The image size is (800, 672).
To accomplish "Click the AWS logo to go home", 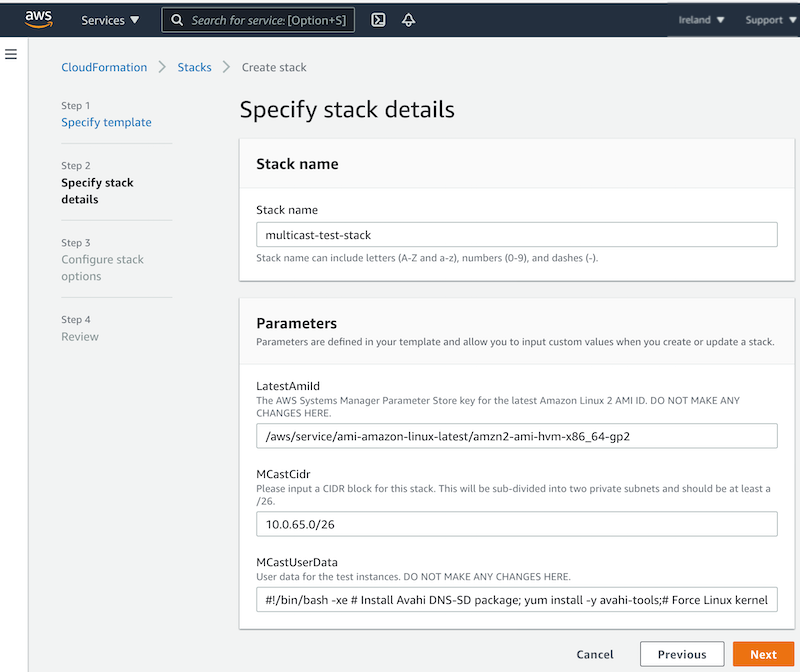I will coord(39,18).
